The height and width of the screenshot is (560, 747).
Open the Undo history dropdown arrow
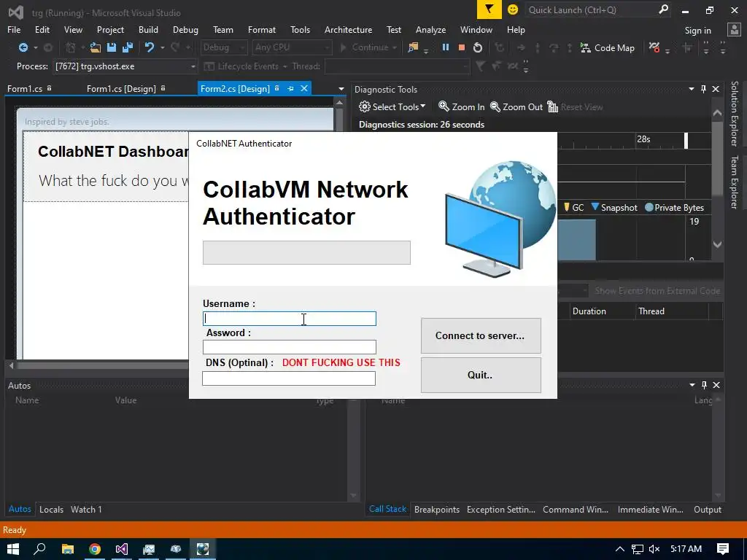(x=163, y=47)
